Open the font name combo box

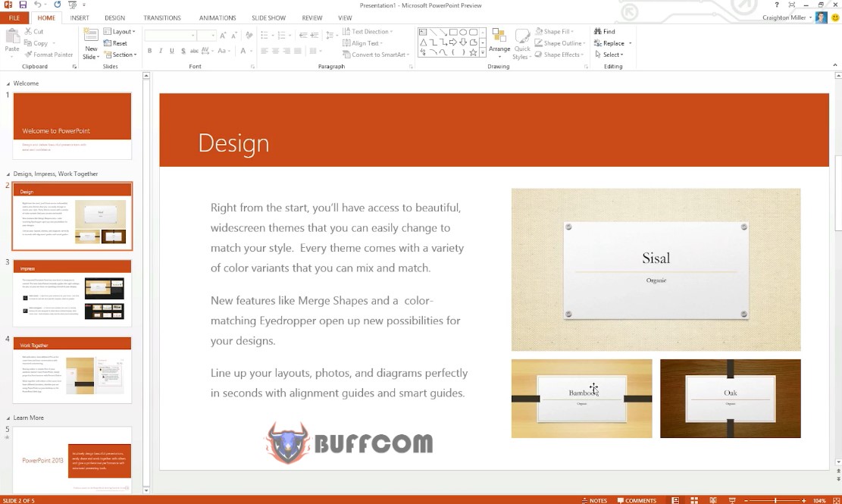pyautogui.click(x=171, y=36)
